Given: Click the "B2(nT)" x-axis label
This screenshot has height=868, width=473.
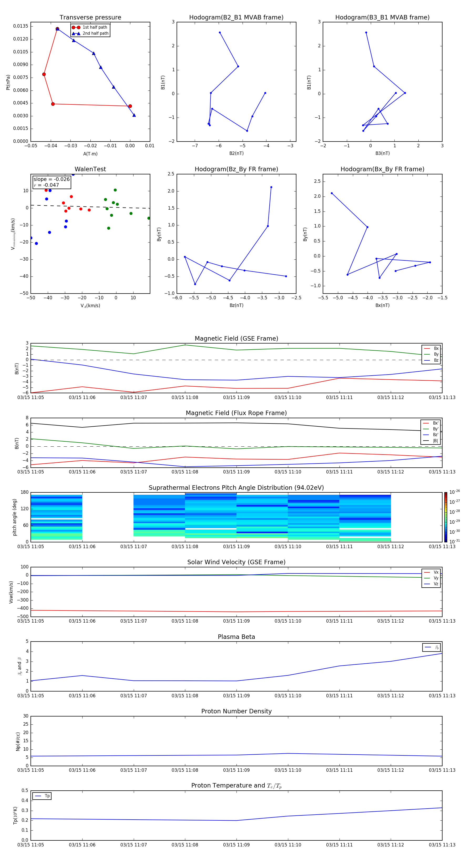Looking at the screenshot, I should tap(236, 153).
